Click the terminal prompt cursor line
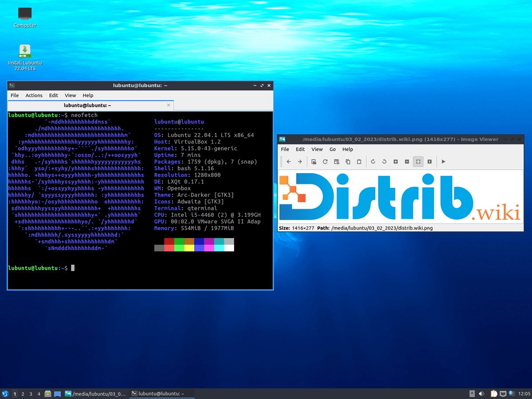 (x=42, y=268)
